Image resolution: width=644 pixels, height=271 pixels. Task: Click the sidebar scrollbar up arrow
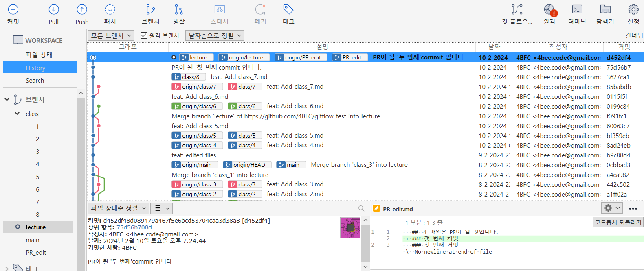pyautogui.click(x=81, y=93)
